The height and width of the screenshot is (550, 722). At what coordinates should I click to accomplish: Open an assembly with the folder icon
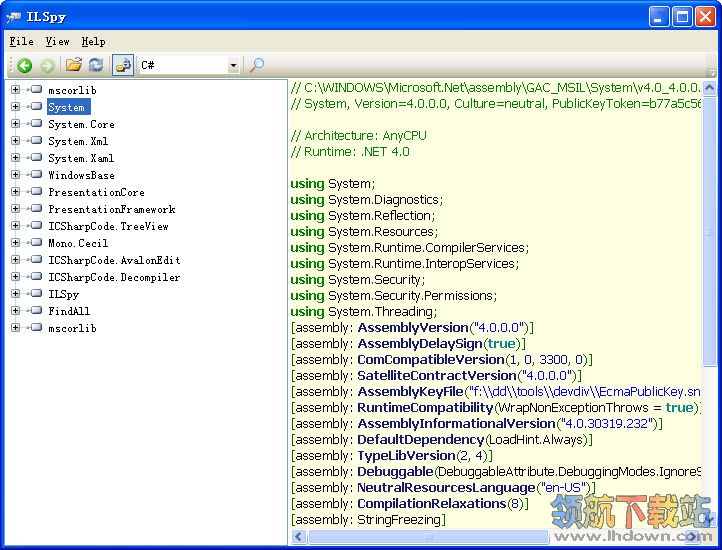[x=74, y=65]
